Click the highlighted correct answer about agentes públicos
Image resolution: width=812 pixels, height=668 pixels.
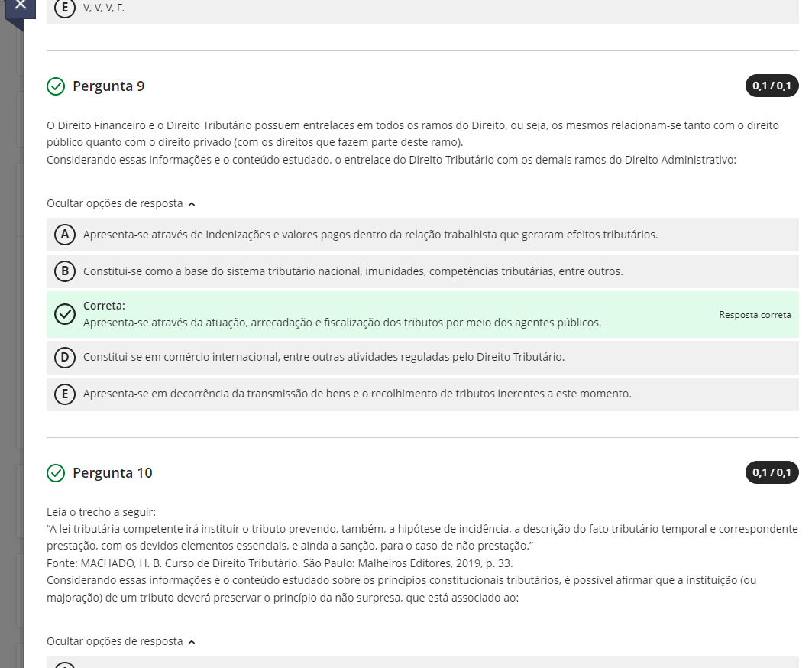click(x=341, y=323)
